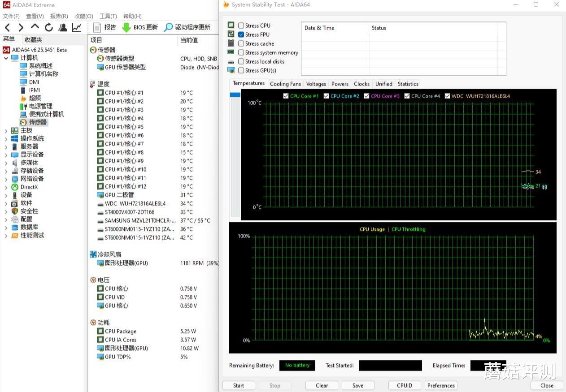Click the DirectX Xbox icon in tree

(15, 187)
